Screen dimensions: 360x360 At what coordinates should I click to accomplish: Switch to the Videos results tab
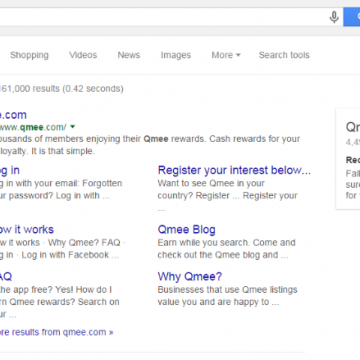pyautogui.click(x=83, y=55)
